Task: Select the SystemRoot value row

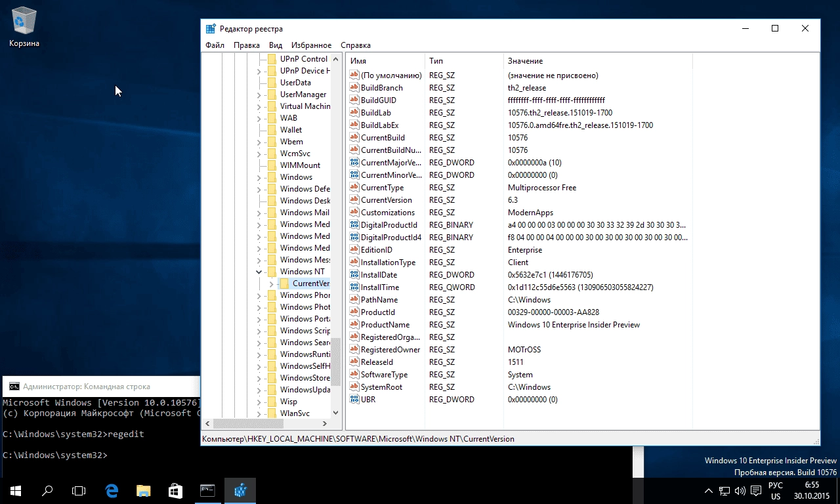Action: point(519,387)
